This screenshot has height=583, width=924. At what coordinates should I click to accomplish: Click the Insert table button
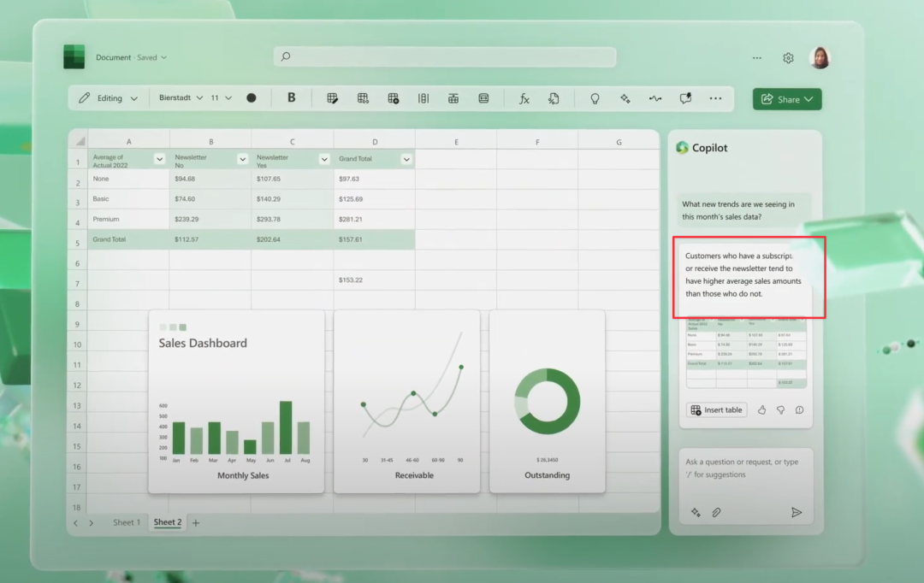coord(717,409)
